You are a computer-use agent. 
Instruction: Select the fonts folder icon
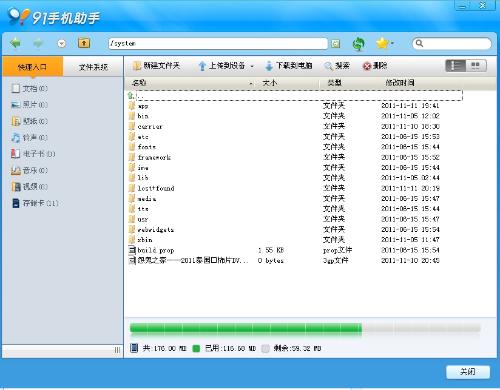point(132,147)
